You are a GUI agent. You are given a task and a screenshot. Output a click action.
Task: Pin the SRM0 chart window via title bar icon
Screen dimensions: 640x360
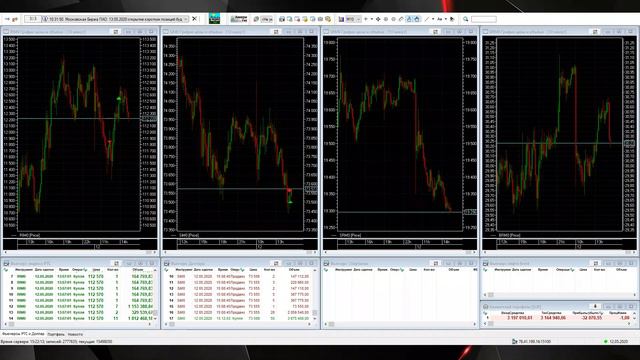click(436, 31)
